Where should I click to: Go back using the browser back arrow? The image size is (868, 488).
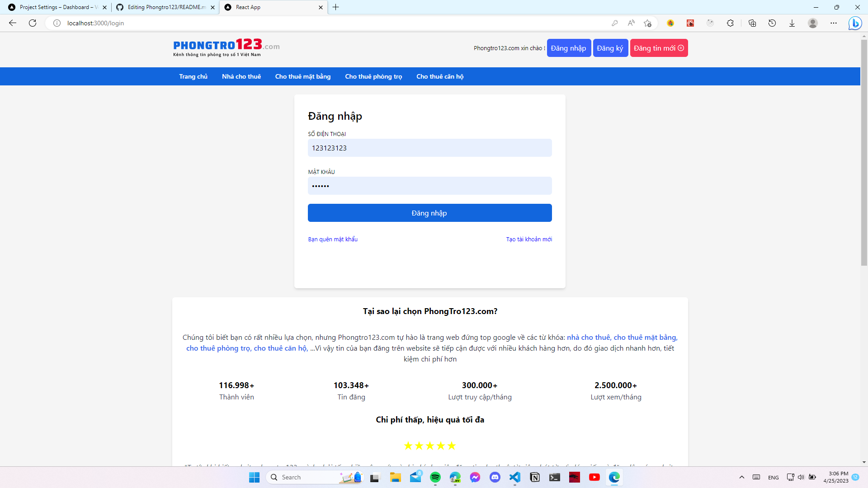[13, 23]
